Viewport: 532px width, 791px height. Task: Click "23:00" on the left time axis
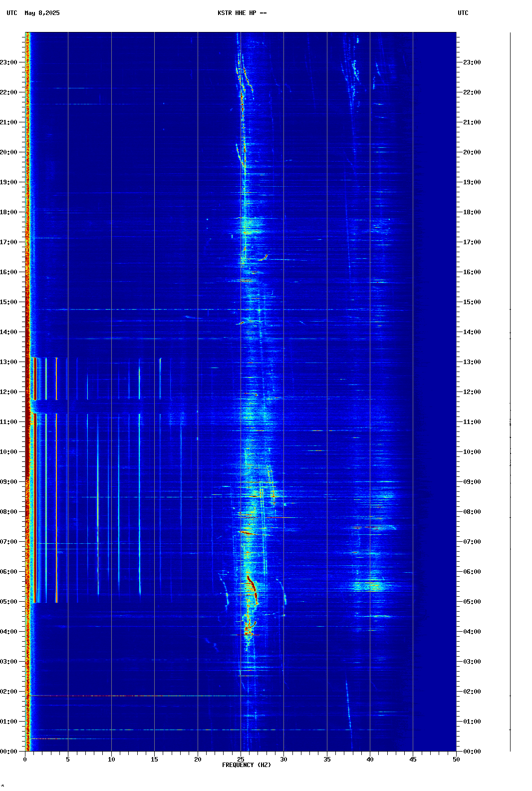pos(8,62)
